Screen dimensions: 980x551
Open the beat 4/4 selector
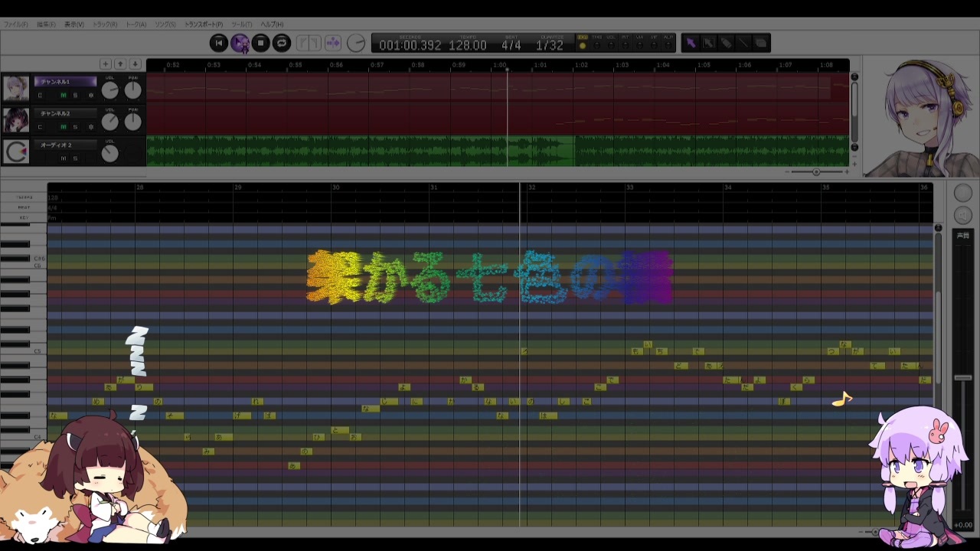[x=511, y=45]
